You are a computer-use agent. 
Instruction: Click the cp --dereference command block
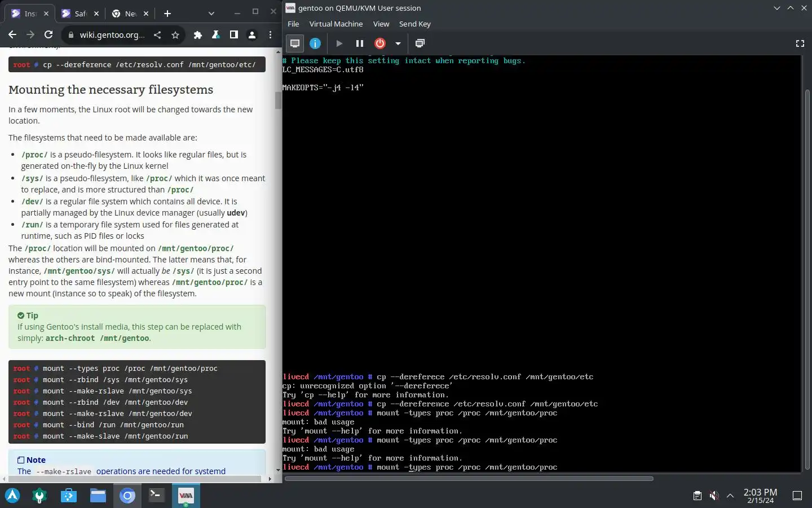pyautogui.click(x=137, y=64)
